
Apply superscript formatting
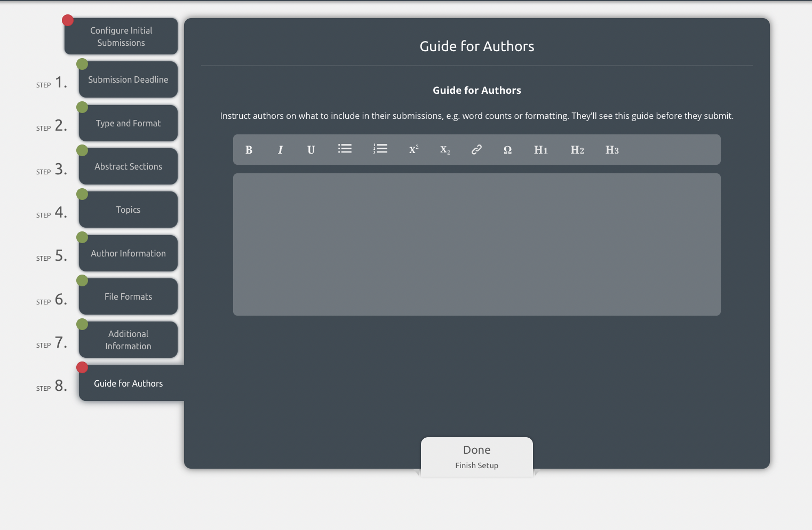(413, 150)
